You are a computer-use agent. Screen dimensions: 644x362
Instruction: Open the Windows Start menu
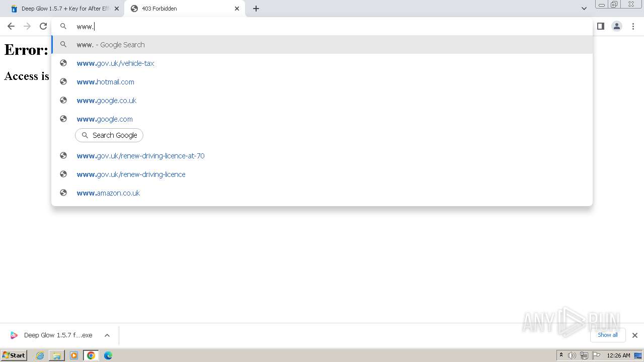(x=14, y=355)
